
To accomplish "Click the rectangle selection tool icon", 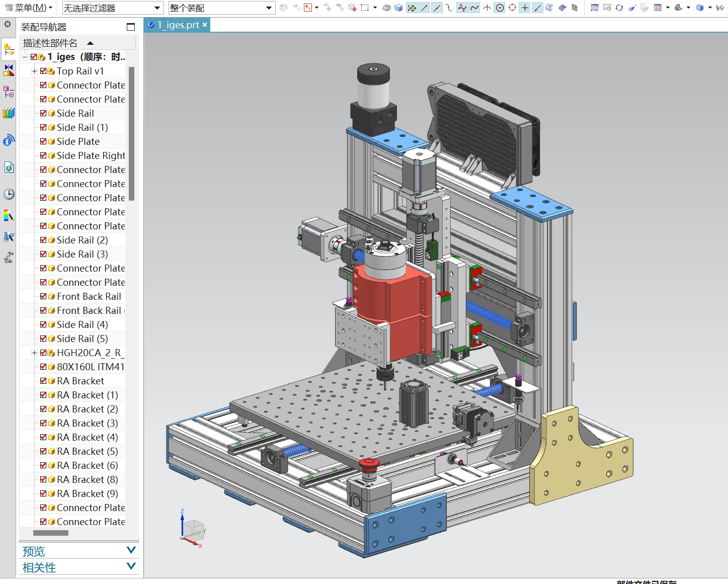I will (x=365, y=8).
